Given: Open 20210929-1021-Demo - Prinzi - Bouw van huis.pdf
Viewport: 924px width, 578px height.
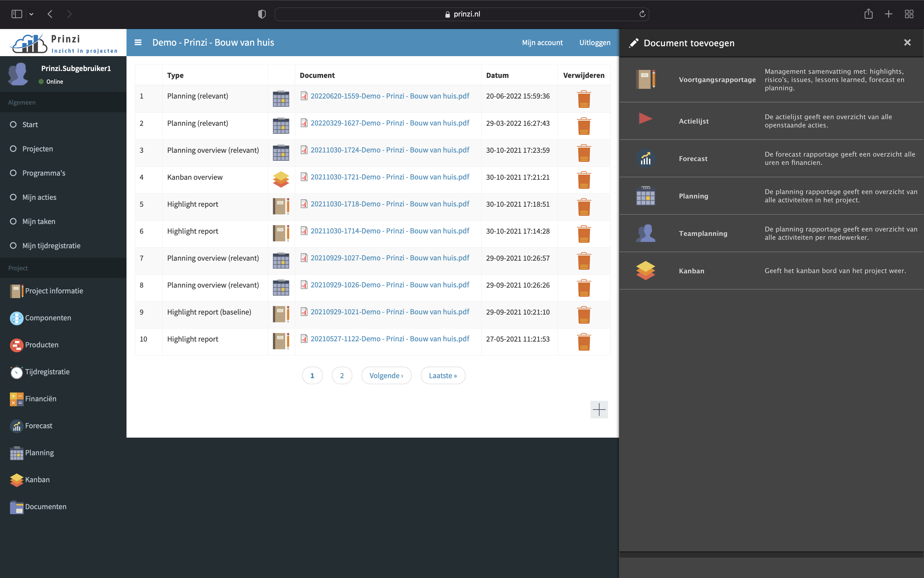Looking at the screenshot, I should (390, 312).
